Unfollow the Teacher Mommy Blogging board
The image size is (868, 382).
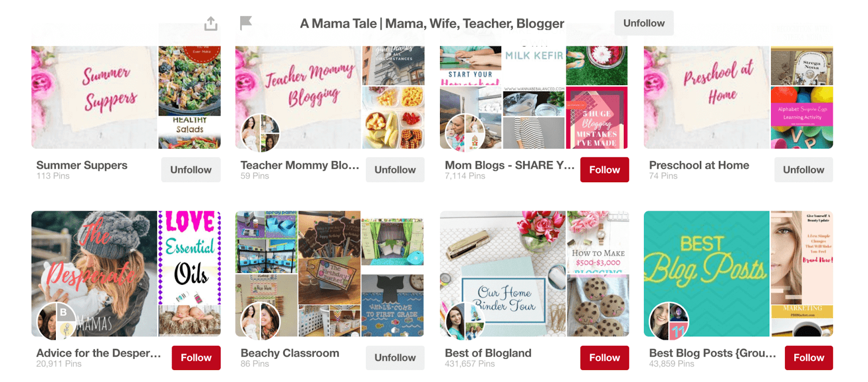(395, 170)
